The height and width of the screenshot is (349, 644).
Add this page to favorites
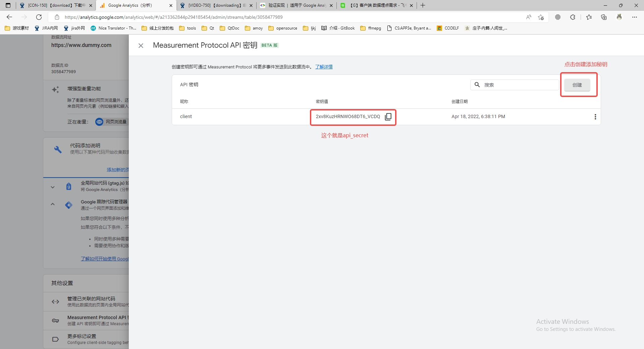(x=541, y=17)
